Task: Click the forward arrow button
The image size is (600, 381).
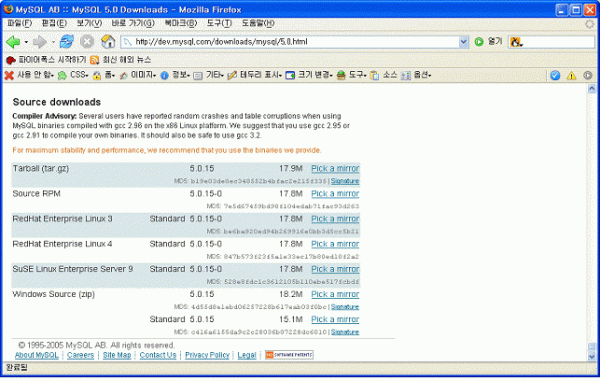Action: pyautogui.click(x=40, y=42)
